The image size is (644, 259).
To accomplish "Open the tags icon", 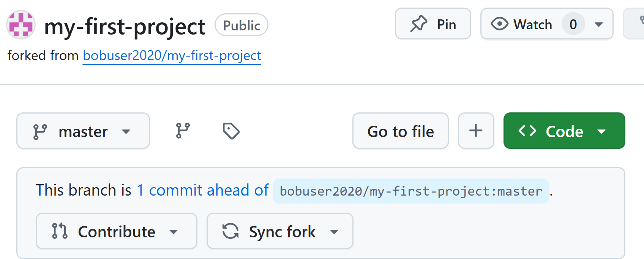I will [x=231, y=131].
